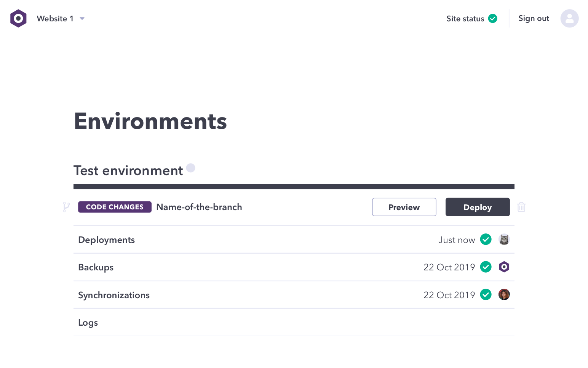Click the user avatar on the Synchronizations row
The width and height of the screenshot is (588, 368).
tap(504, 294)
